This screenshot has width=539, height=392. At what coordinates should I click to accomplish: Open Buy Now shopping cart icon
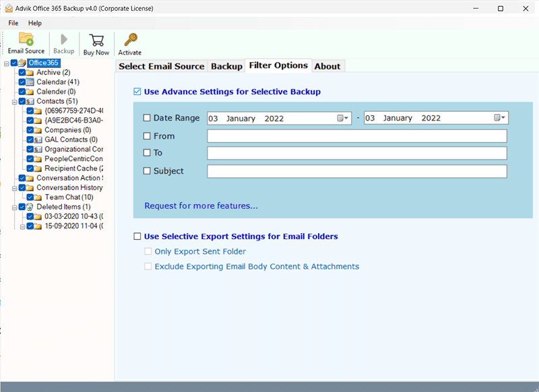coord(96,40)
